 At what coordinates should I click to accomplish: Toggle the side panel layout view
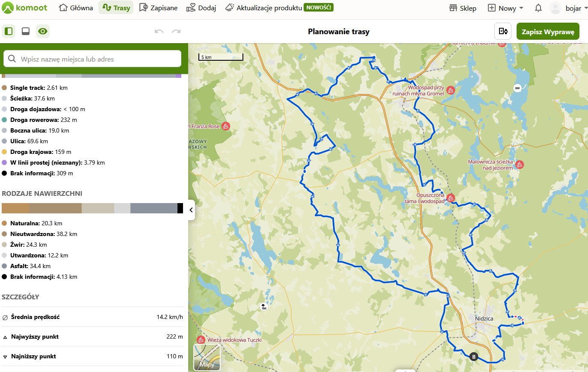[9, 31]
